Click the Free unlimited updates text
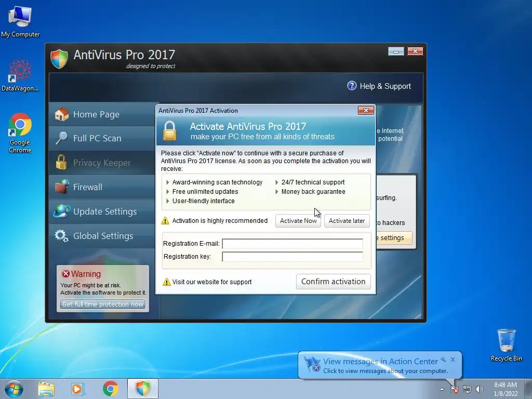The width and height of the screenshot is (532, 399). click(205, 192)
